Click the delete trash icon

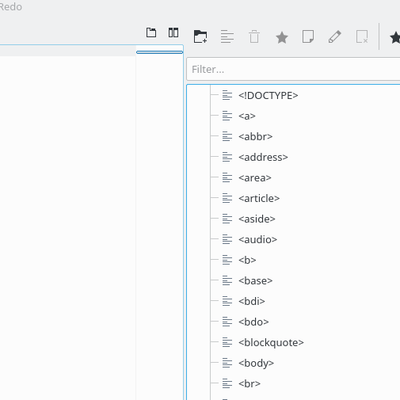point(254,37)
